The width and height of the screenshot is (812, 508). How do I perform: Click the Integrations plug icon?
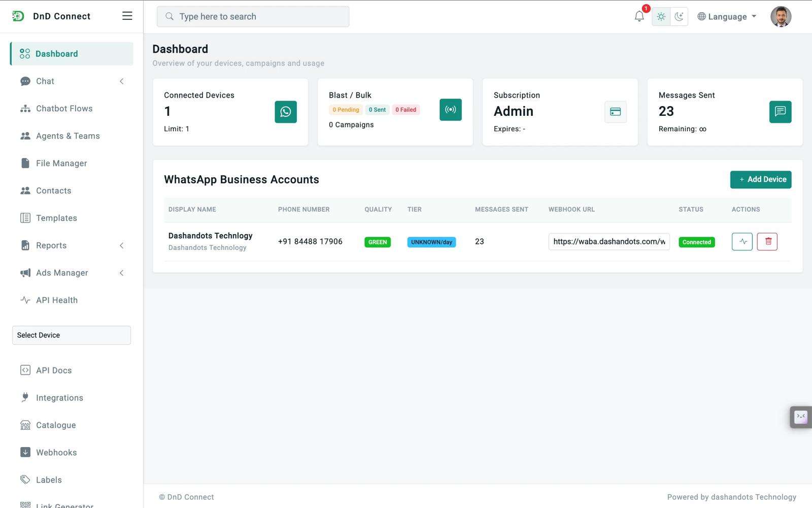25,398
